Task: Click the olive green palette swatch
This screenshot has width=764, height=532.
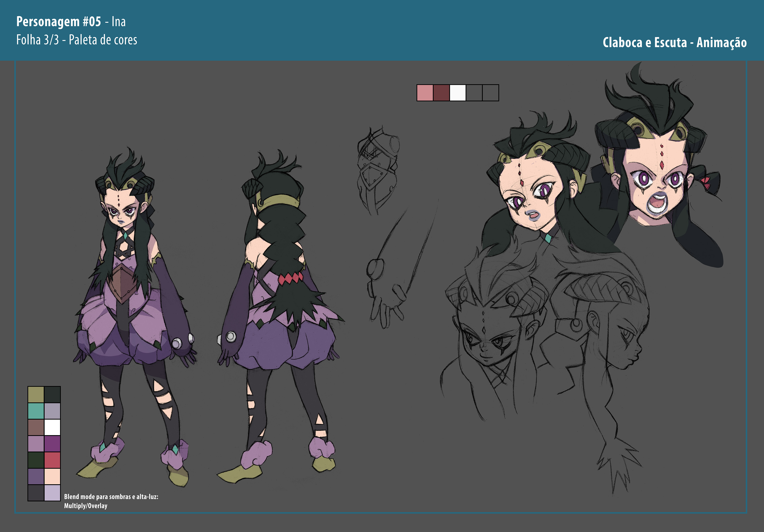Action: pos(36,395)
